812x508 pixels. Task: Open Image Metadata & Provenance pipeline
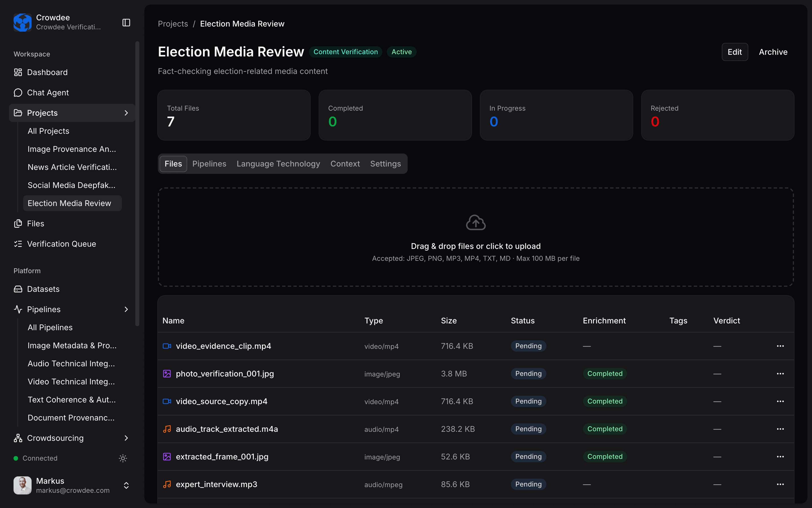pos(72,345)
